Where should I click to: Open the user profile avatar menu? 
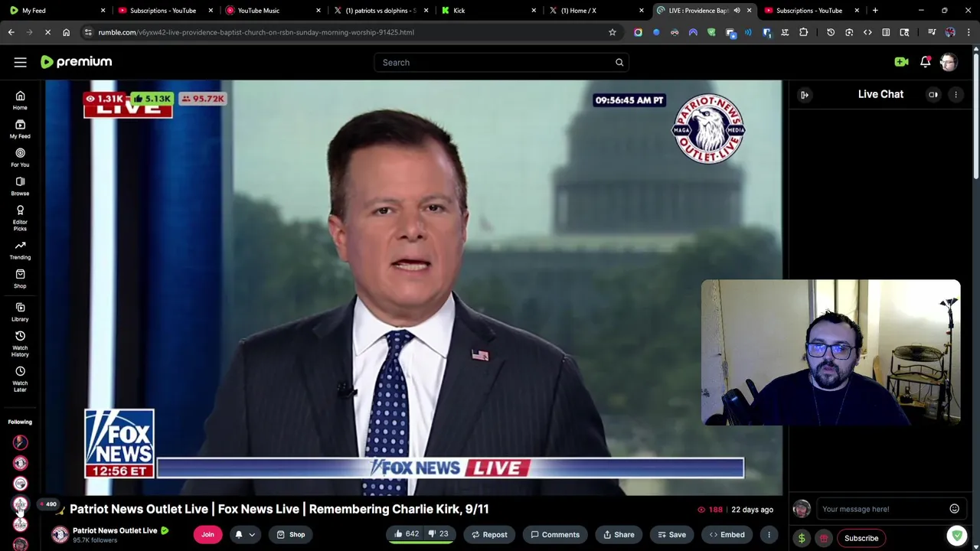pos(949,62)
